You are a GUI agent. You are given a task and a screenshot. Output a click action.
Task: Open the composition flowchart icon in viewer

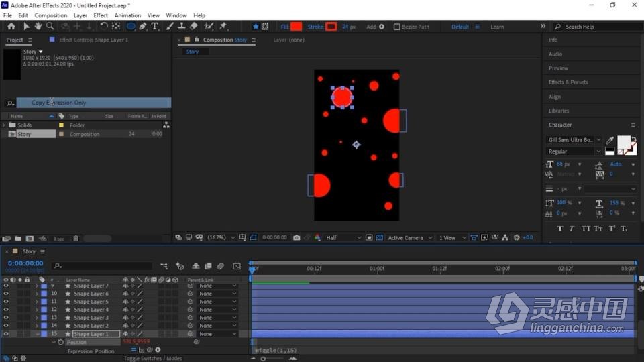(x=505, y=237)
